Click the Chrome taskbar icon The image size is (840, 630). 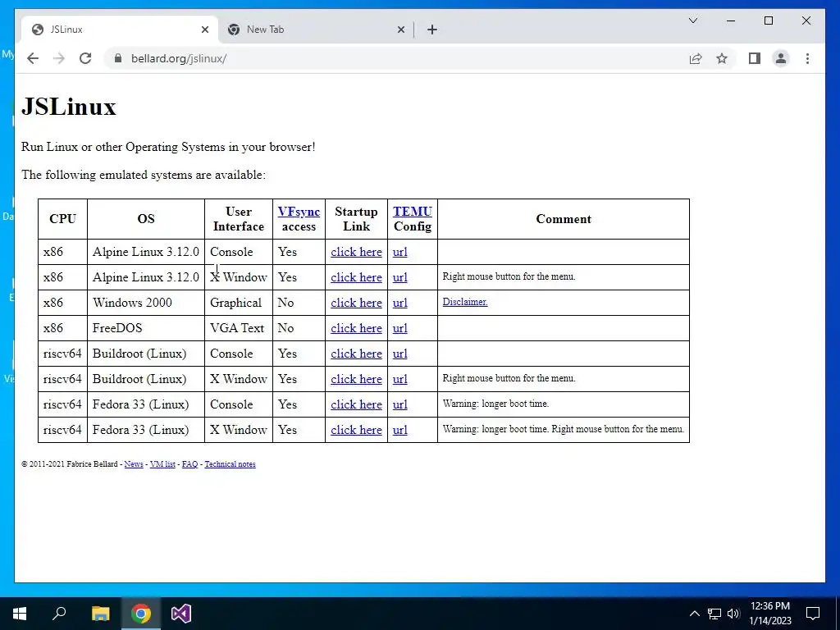(141, 614)
